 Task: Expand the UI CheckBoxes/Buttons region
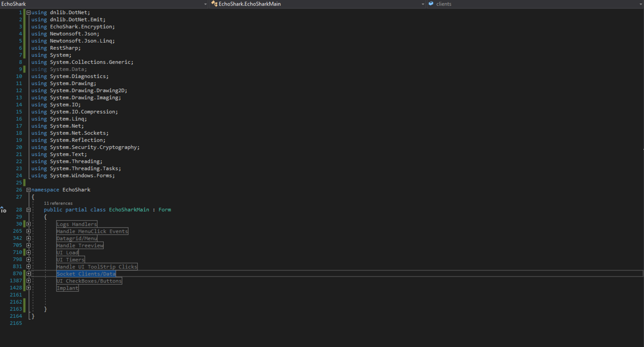point(28,281)
